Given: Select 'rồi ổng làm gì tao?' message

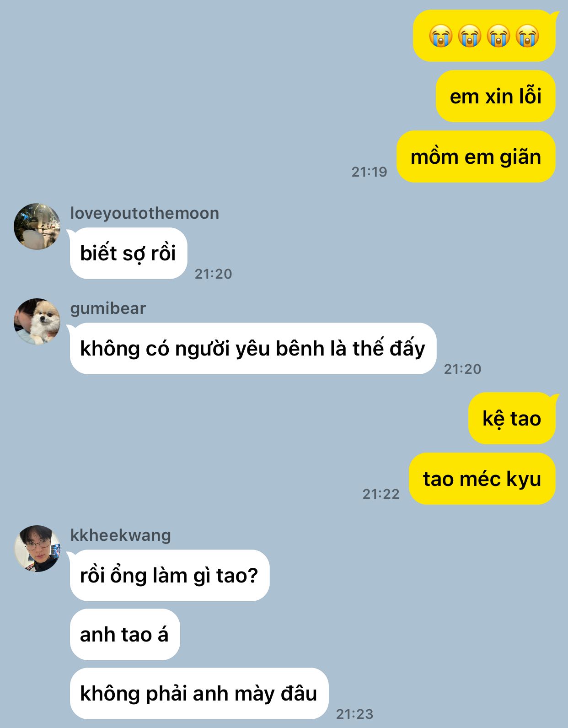Looking at the screenshot, I should (x=170, y=575).
